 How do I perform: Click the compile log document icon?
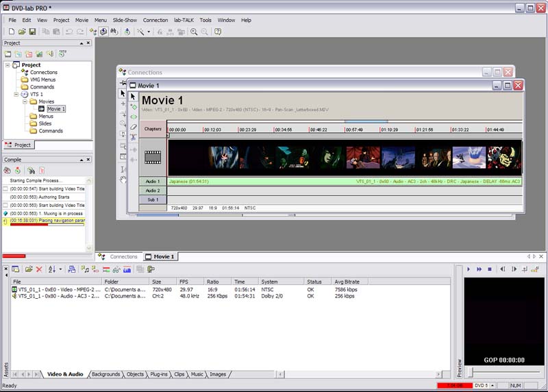[42, 171]
